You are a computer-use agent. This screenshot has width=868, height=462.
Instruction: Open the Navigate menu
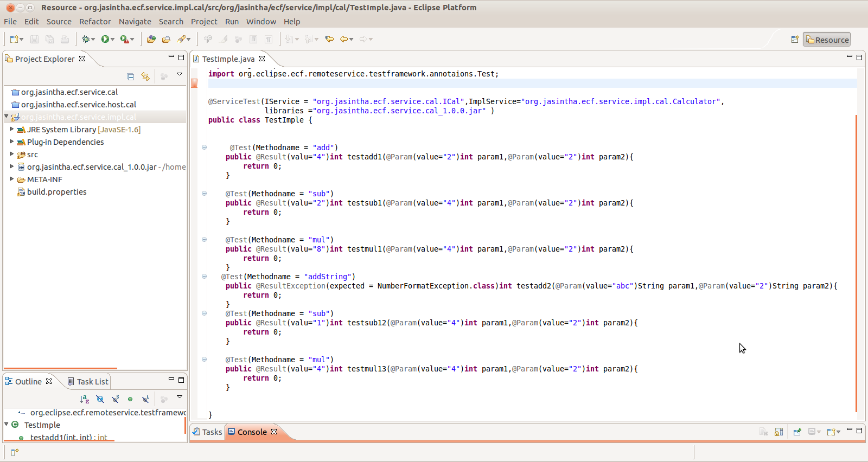pyautogui.click(x=135, y=22)
